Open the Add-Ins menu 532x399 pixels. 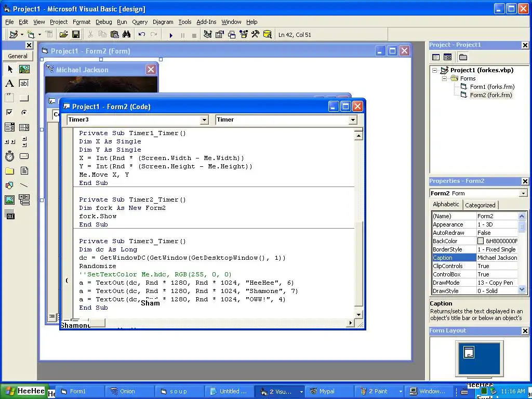(206, 22)
